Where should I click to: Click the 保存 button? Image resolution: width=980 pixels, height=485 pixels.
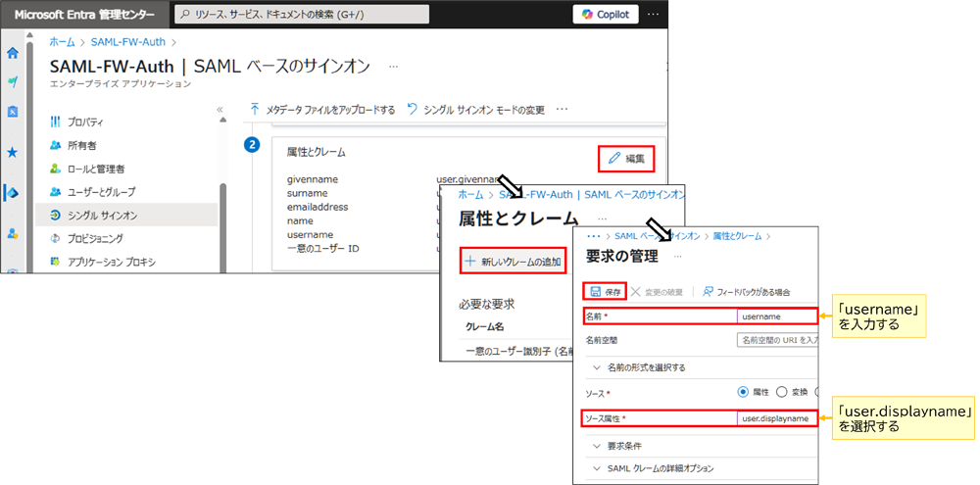tap(605, 292)
